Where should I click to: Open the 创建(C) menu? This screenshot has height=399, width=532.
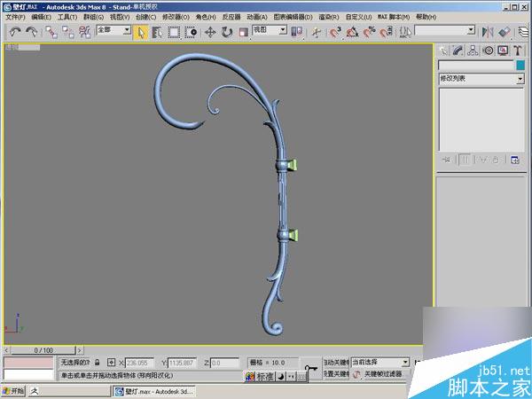145,17
